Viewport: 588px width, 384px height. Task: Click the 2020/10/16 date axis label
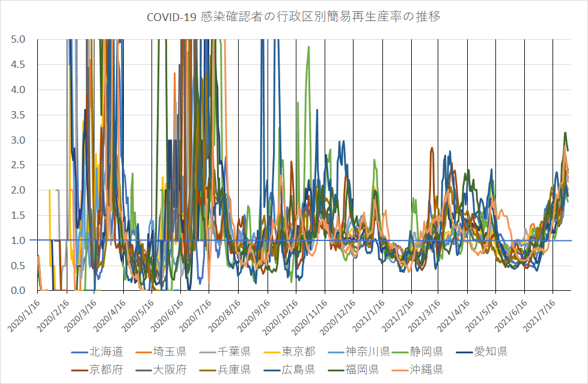281,314
